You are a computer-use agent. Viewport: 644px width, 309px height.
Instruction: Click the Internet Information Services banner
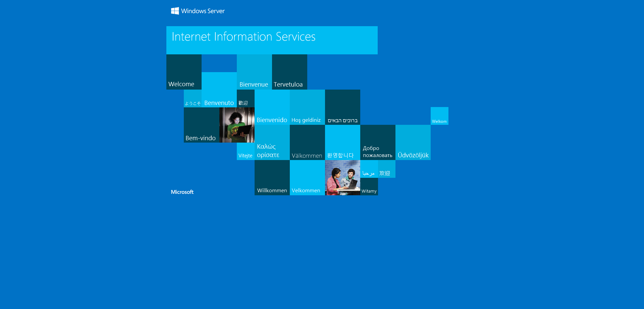point(272,40)
